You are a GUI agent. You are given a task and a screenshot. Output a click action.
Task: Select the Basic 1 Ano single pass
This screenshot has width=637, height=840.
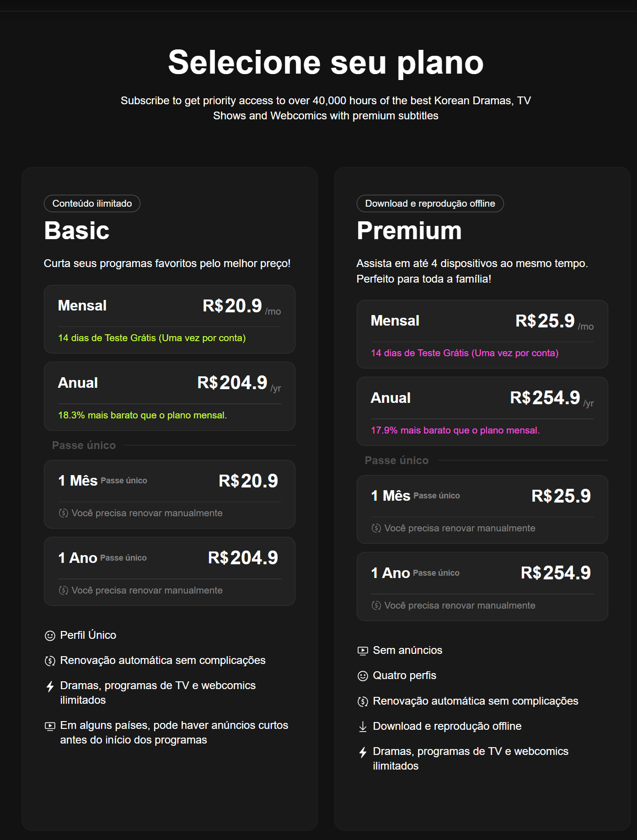pos(169,571)
